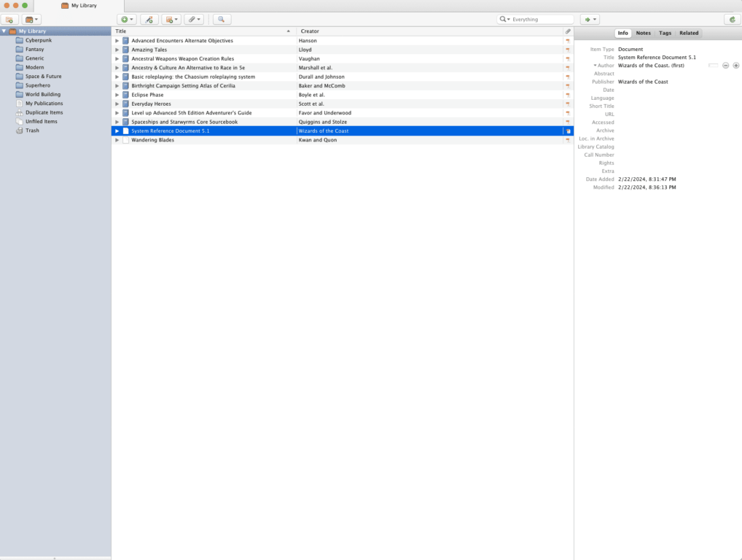The width and height of the screenshot is (742, 560).
Task: Create a new collection
Action: [x=8, y=19]
